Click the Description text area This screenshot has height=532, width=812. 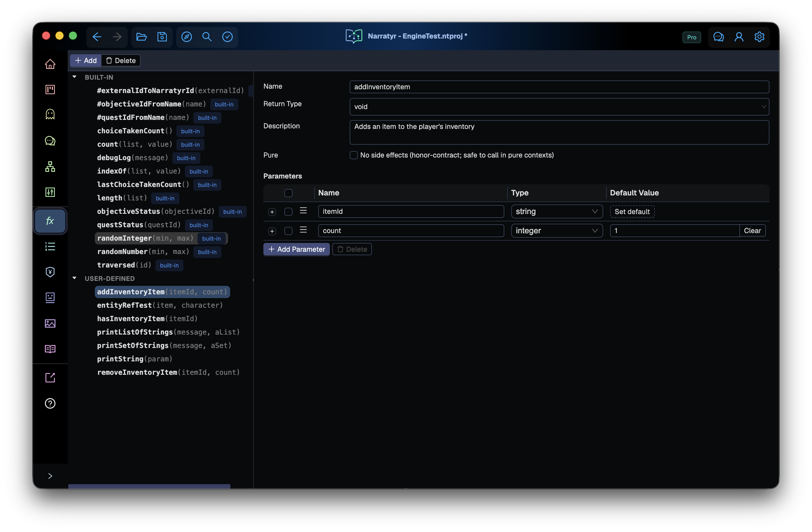[559, 132]
